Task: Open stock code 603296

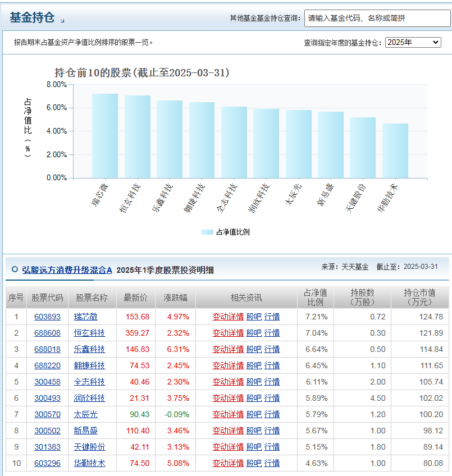Action: tap(47, 463)
